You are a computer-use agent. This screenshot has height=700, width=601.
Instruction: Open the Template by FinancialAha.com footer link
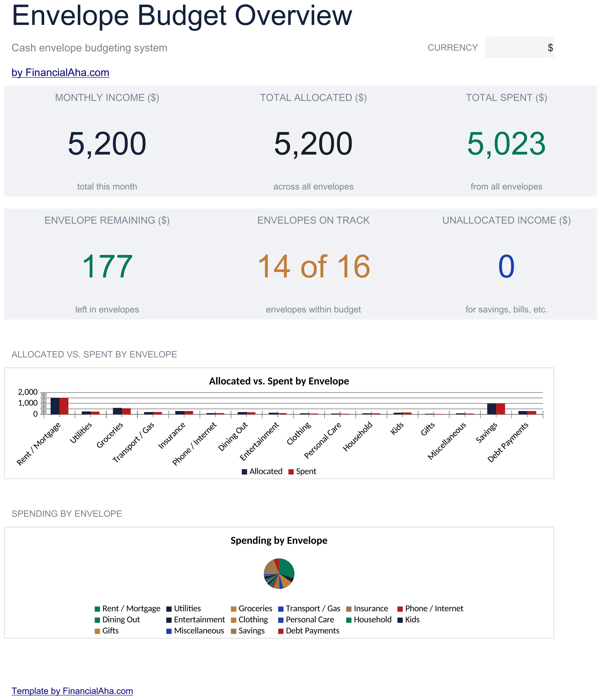pyautogui.click(x=72, y=690)
